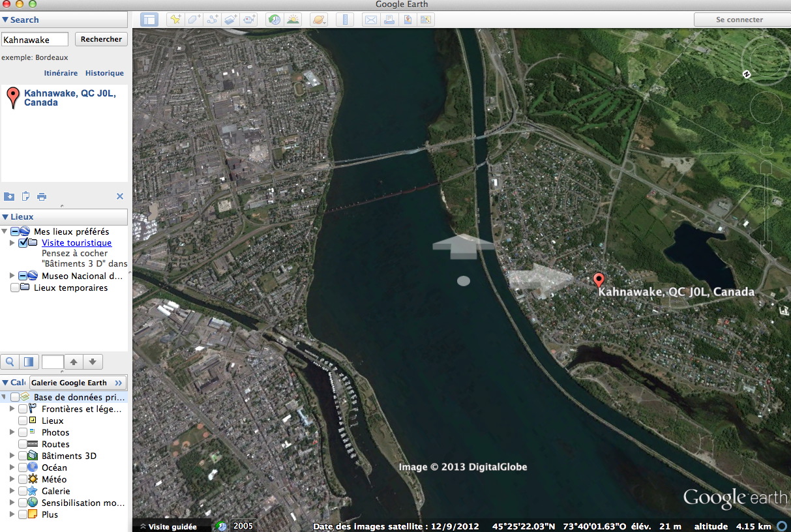Open the Historique search history link
Screen dimensions: 791x532
104,73
